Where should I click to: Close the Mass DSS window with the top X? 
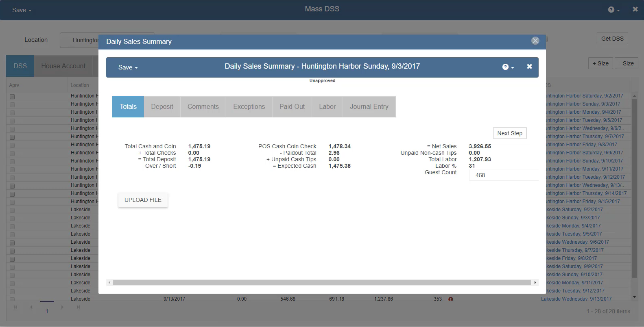click(635, 9)
